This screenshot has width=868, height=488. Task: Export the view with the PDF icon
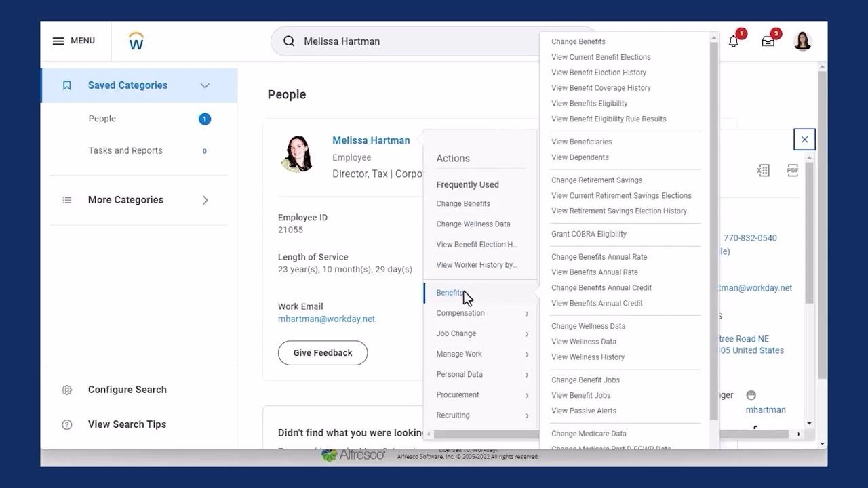(x=793, y=170)
